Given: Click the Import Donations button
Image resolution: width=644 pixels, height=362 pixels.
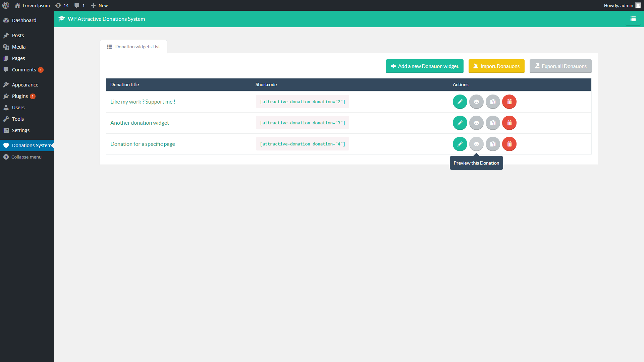Looking at the screenshot, I should (x=496, y=66).
